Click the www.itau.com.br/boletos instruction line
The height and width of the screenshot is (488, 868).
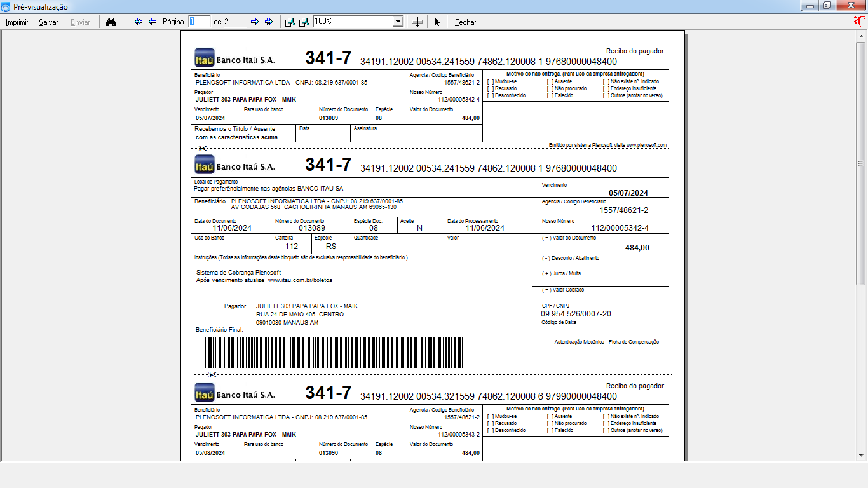[x=264, y=280]
